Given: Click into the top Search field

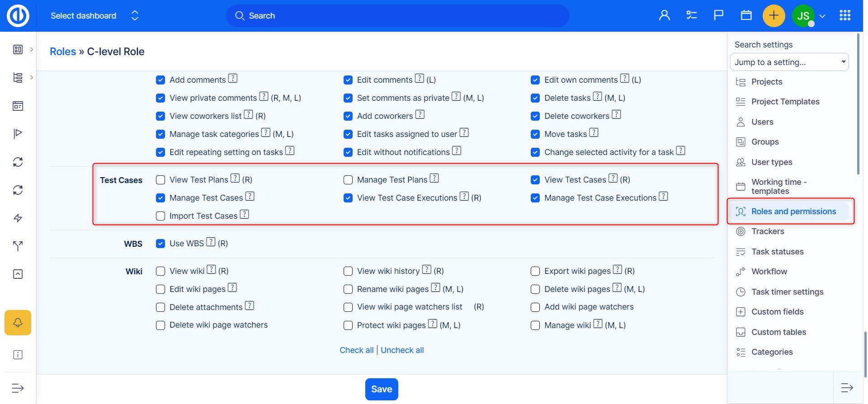Looking at the screenshot, I should click(398, 16).
